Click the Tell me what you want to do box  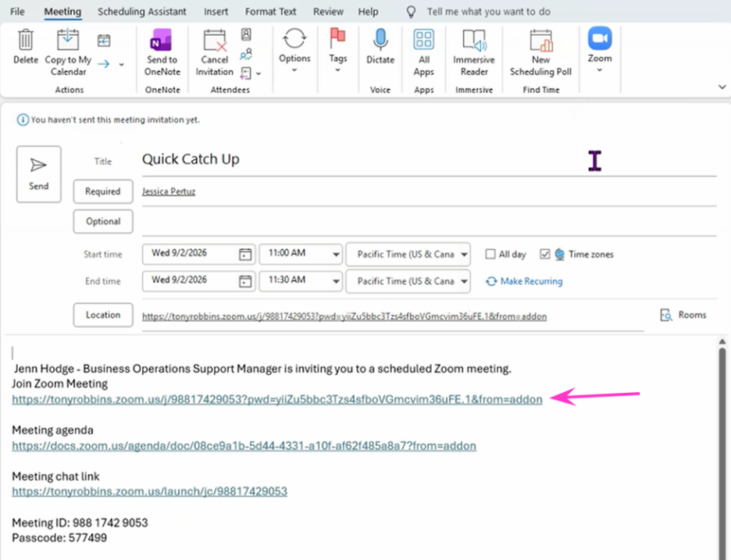tap(489, 12)
